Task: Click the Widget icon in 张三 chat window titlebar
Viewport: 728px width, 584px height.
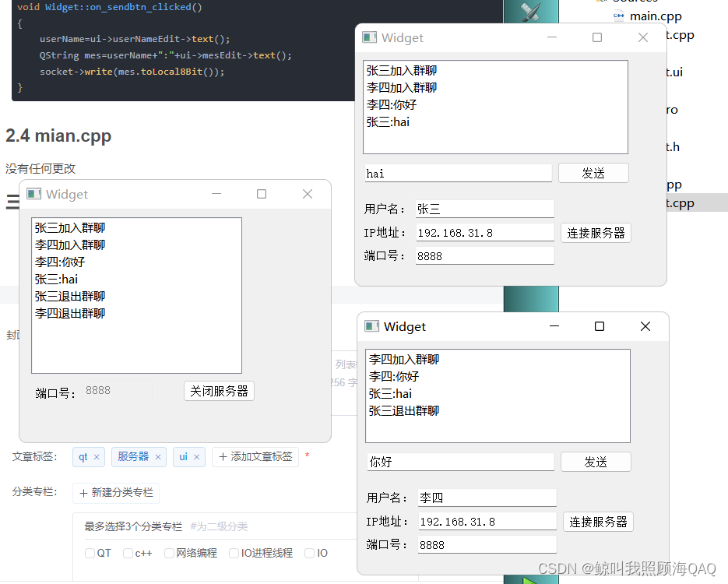Action: pyautogui.click(x=370, y=37)
